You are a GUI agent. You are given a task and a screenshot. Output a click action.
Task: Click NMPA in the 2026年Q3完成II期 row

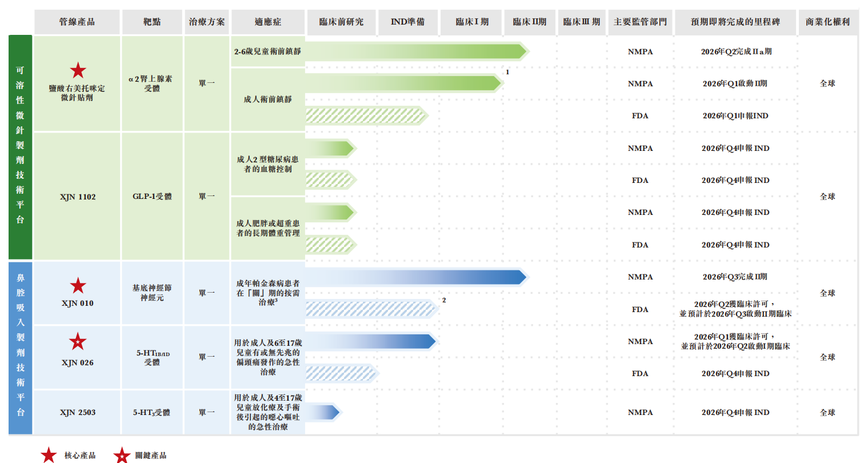pyautogui.click(x=640, y=277)
